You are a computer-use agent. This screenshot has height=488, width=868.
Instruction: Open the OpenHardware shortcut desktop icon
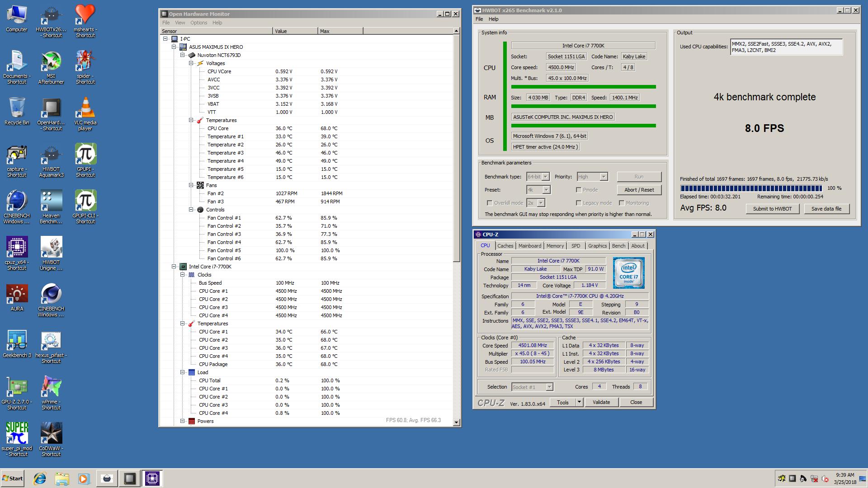(x=51, y=114)
